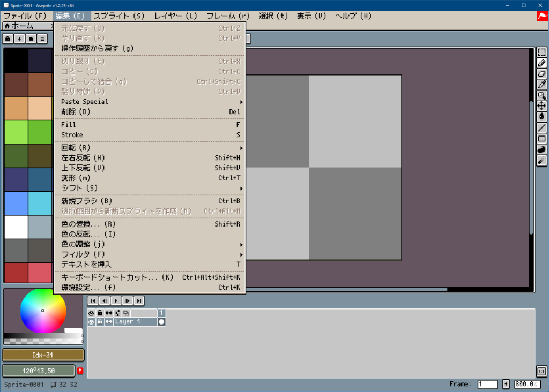This screenshot has width=549, height=392.
Task: Toggle continuous mode on Layer 1
Action: (109, 322)
